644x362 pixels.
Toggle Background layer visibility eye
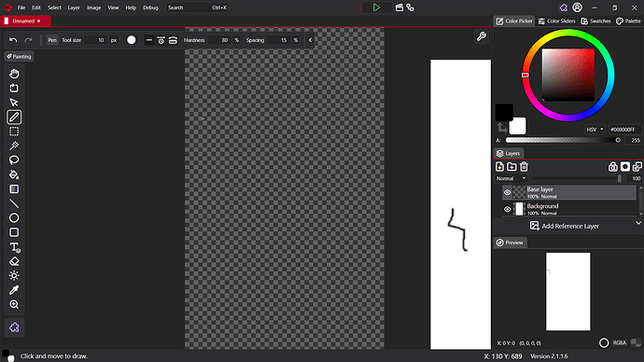click(507, 209)
